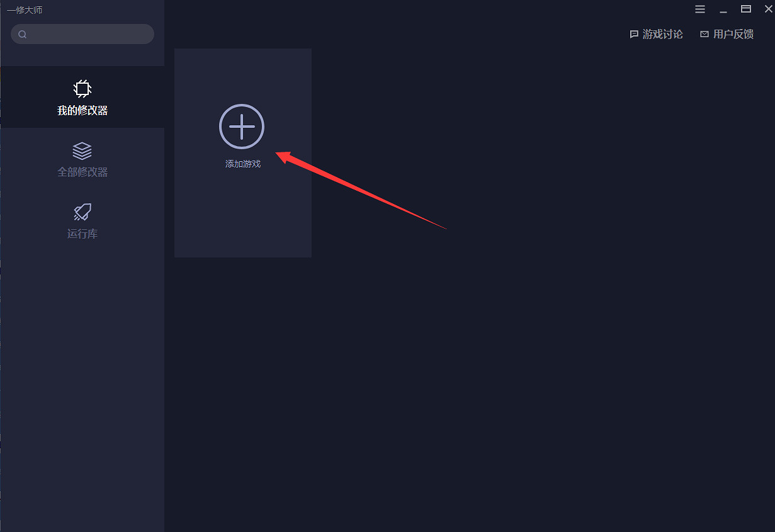Click the rocket icon for 运行库

click(x=82, y=212)
